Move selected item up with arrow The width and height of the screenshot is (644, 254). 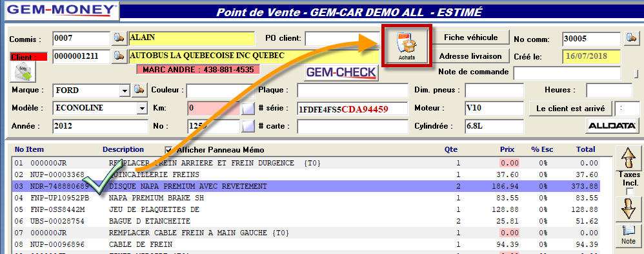tap(629, 158)
